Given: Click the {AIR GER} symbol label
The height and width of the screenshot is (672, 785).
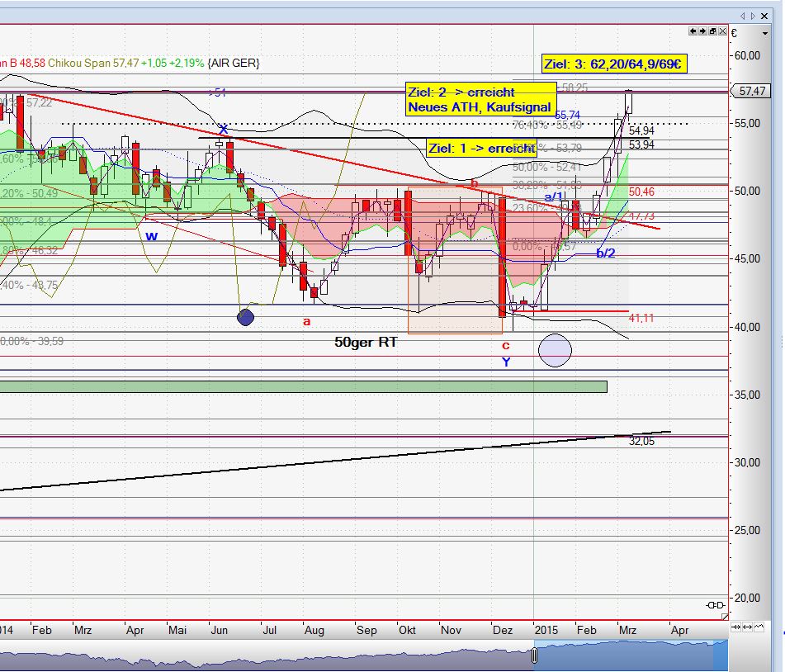Looking at the screenshot, I should [x=233, y=63].
